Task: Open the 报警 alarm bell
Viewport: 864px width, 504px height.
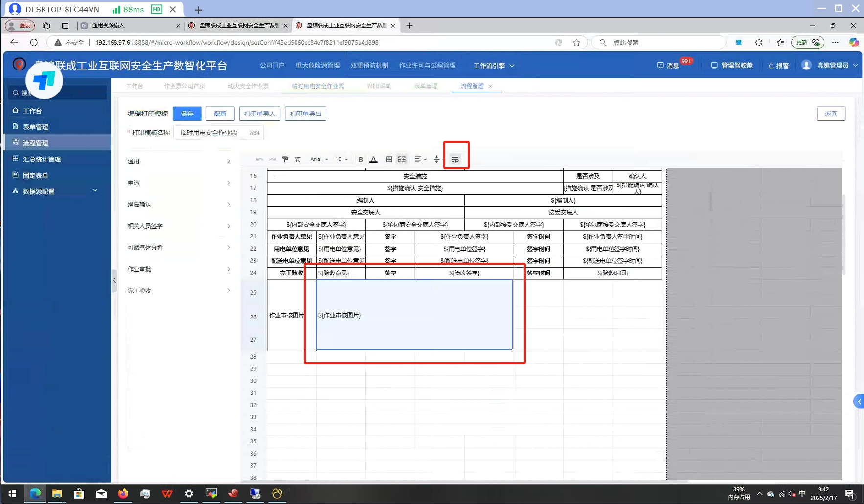Action: (778, 66)
